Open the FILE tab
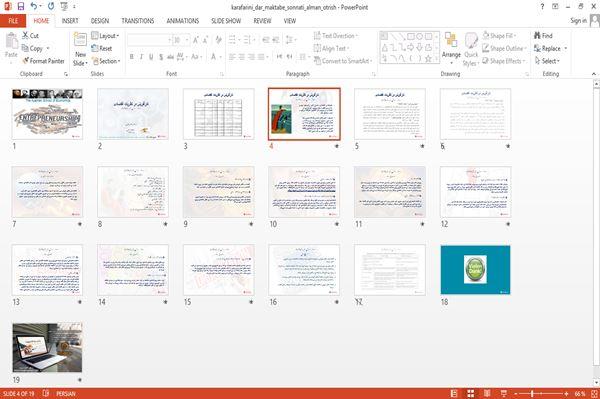This screenshot has width=600, height=399. tap(13, 21)
